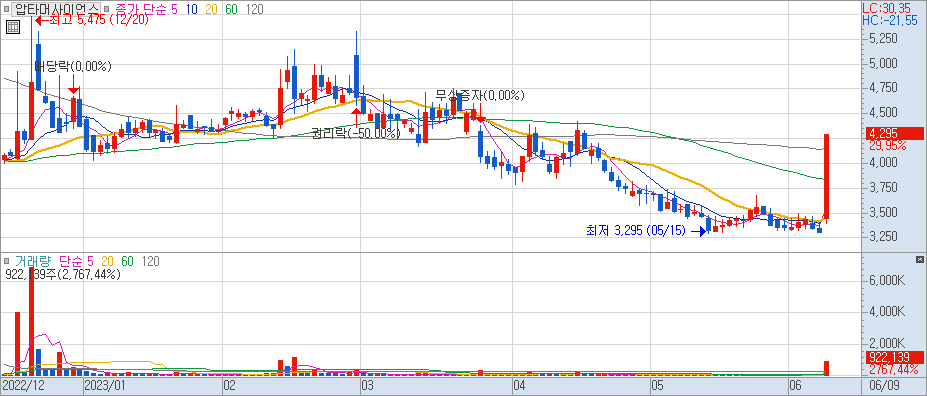Click the small square before 압타머사이언스
Viewport: 927px width, 396px height.
pyautogui.click(x=7, y=9)
